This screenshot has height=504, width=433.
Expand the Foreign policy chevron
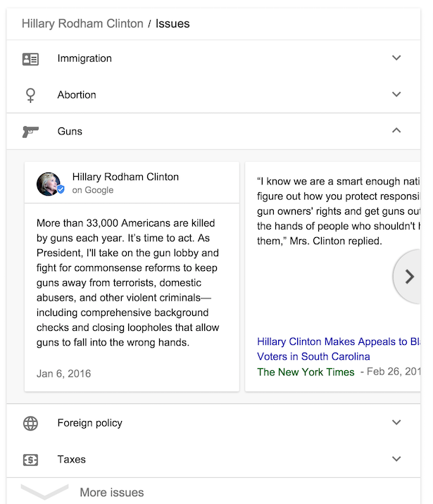point(396,423)
